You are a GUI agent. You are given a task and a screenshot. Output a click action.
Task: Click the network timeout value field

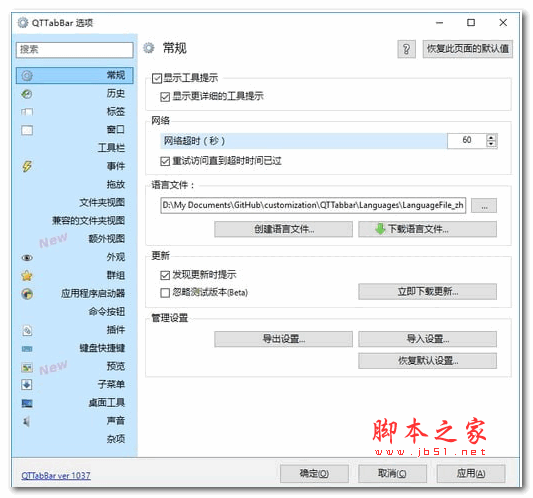(467, 140)
